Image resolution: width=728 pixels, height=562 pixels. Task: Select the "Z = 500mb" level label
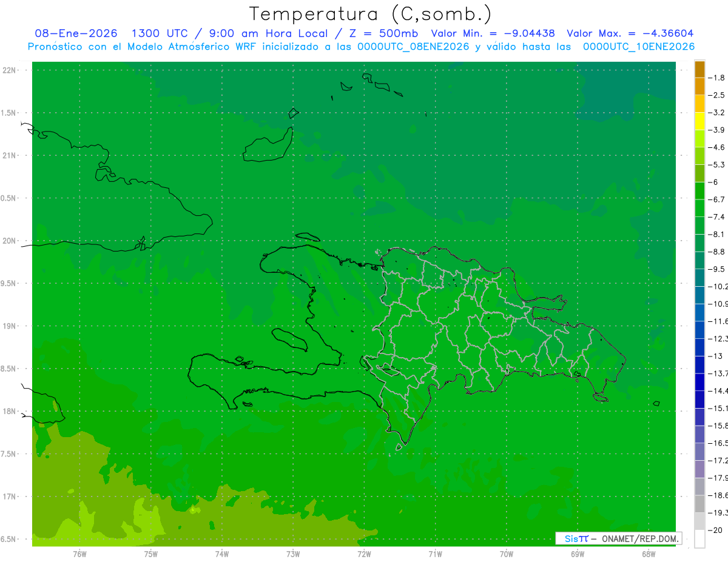(383, 33)
